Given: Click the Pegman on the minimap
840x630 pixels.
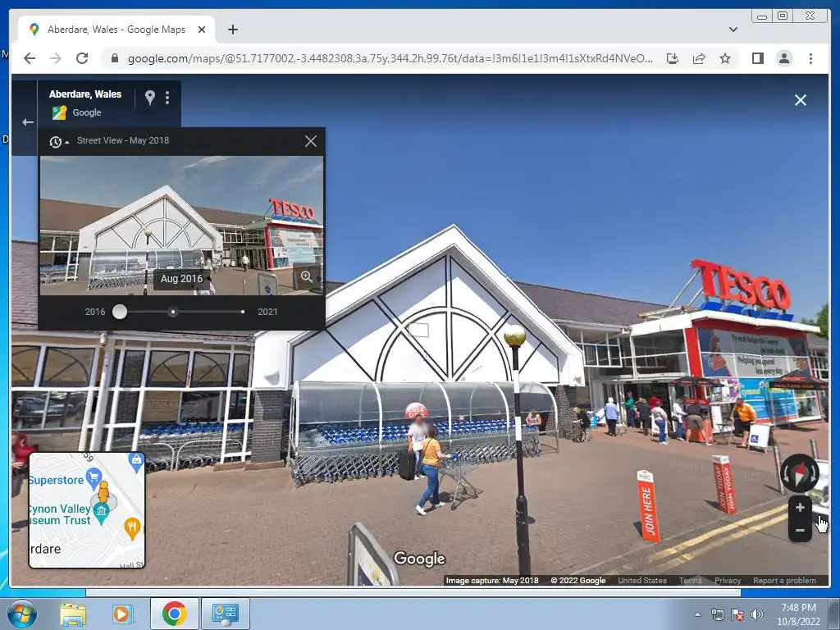Looking at the screenshot, I should (x=103, y=491).
